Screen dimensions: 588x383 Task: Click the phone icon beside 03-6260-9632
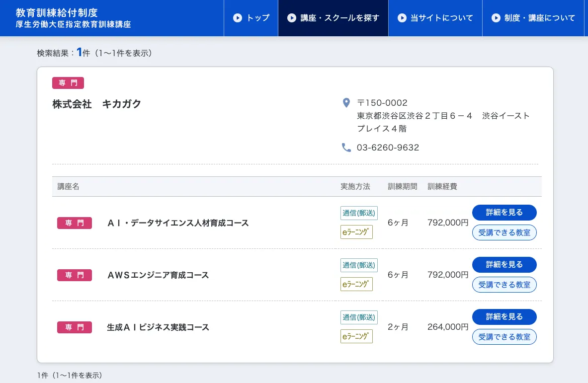point(346,148)
